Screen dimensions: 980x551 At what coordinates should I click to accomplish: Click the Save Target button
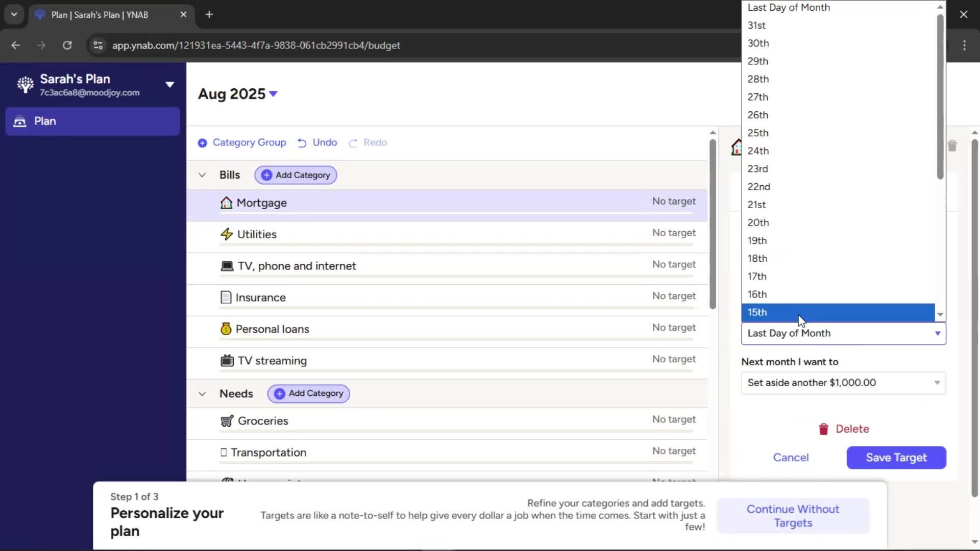pyautogui.click(x=896, y=458)
